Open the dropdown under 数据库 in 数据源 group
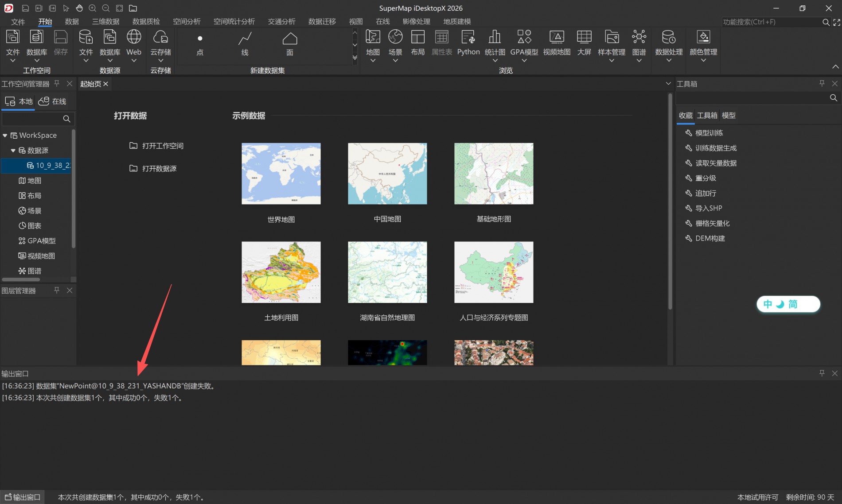Viewport: 842px width, 504px height. click(110, 61)
